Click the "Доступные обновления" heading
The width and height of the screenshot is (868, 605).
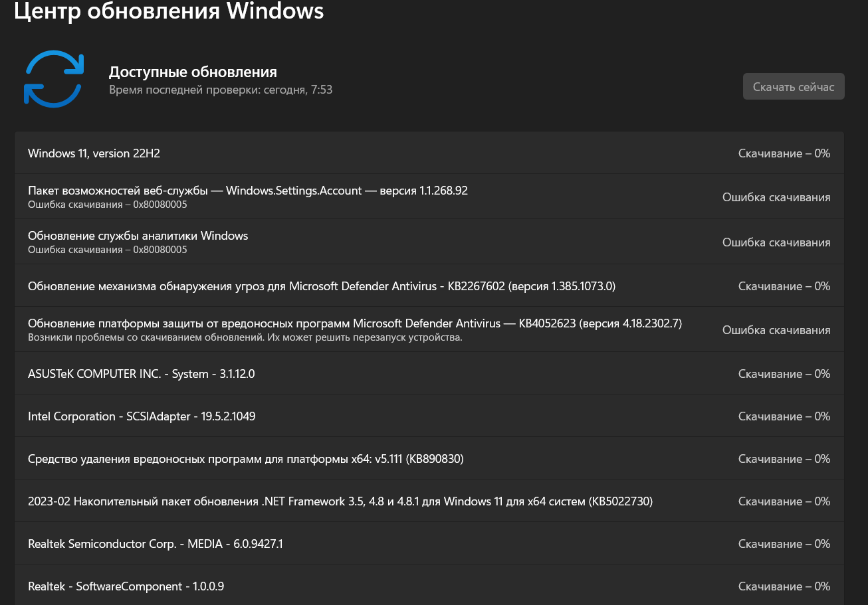point(193,72)
